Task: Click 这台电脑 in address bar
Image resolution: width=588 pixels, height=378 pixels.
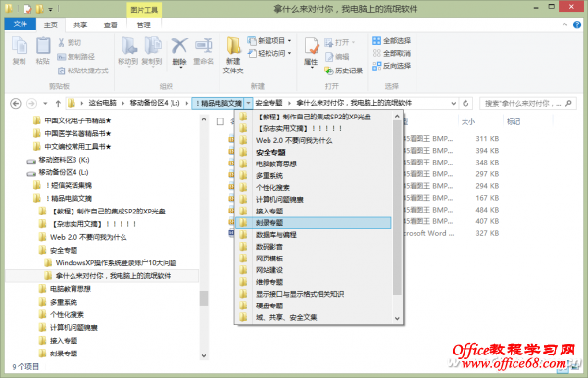Action: (102, 103)
